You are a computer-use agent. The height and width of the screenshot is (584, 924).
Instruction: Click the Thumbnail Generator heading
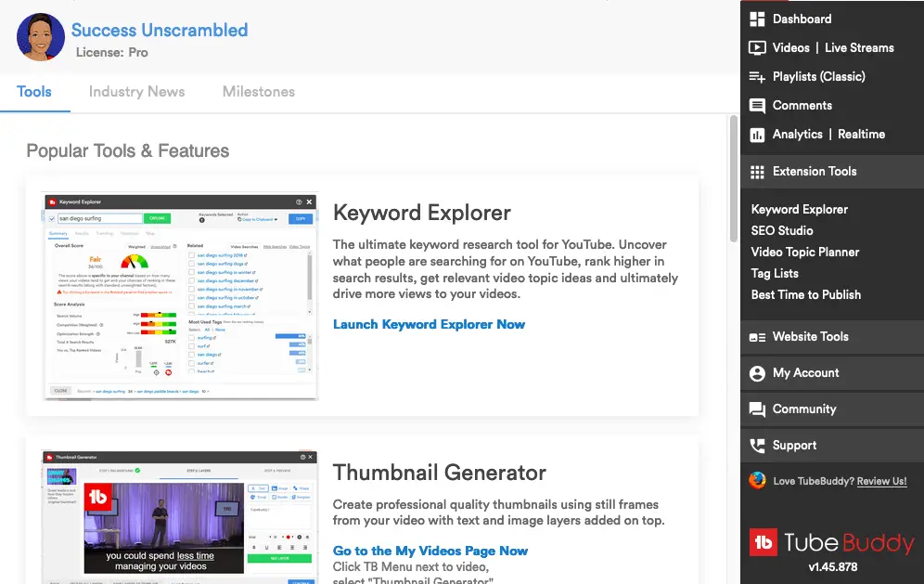click(x=440, y=473)
